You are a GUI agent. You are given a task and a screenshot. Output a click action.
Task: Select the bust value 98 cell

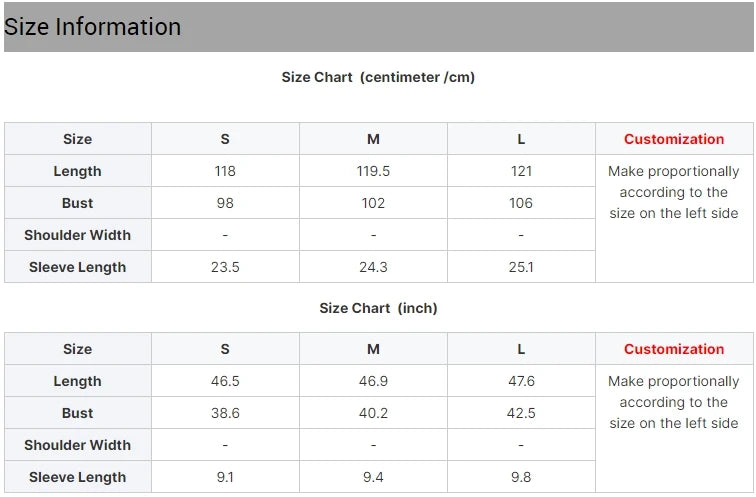click(225, 203)
